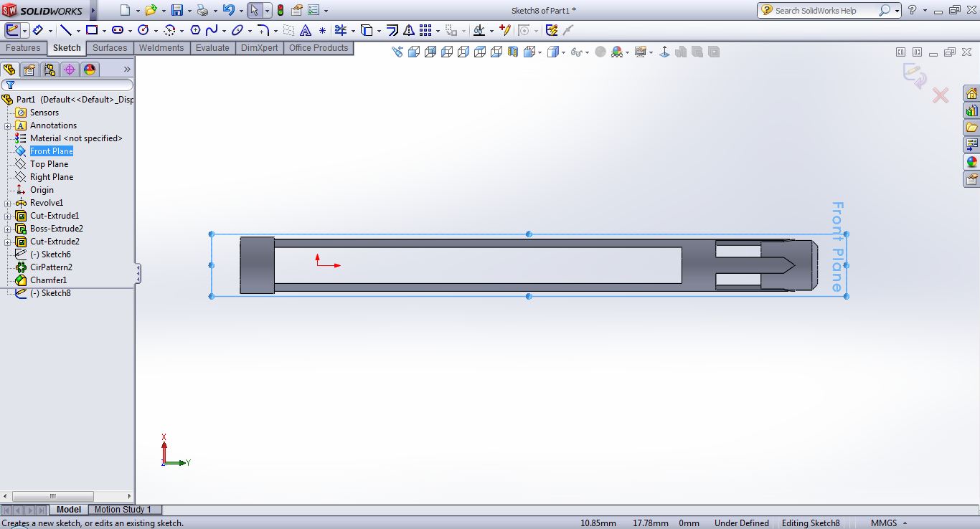Expand the Annotations tree node
The image size is (980, 529).
point(8,125)
